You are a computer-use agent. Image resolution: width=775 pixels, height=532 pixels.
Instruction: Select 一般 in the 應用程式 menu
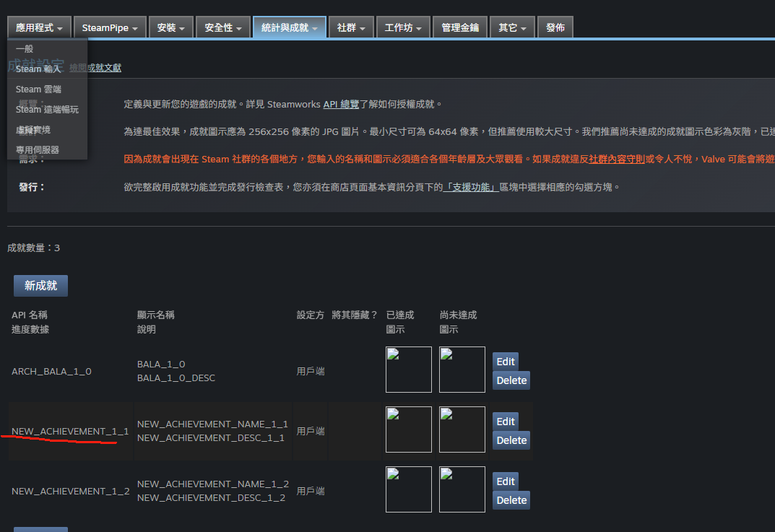[25, 48]
